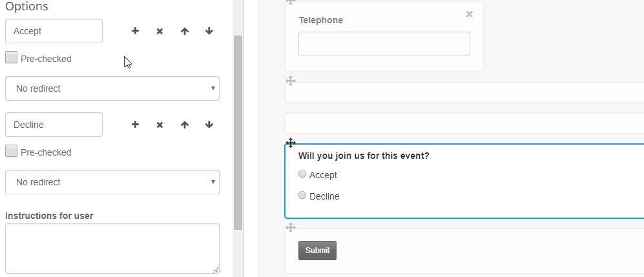Add an option after Decline using plus icon

tap(135, 125)
